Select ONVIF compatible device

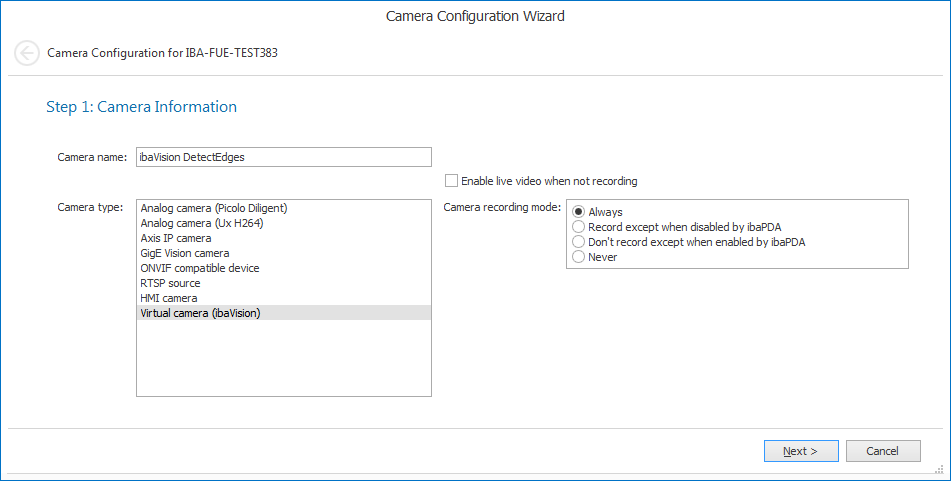pos(200,268)
